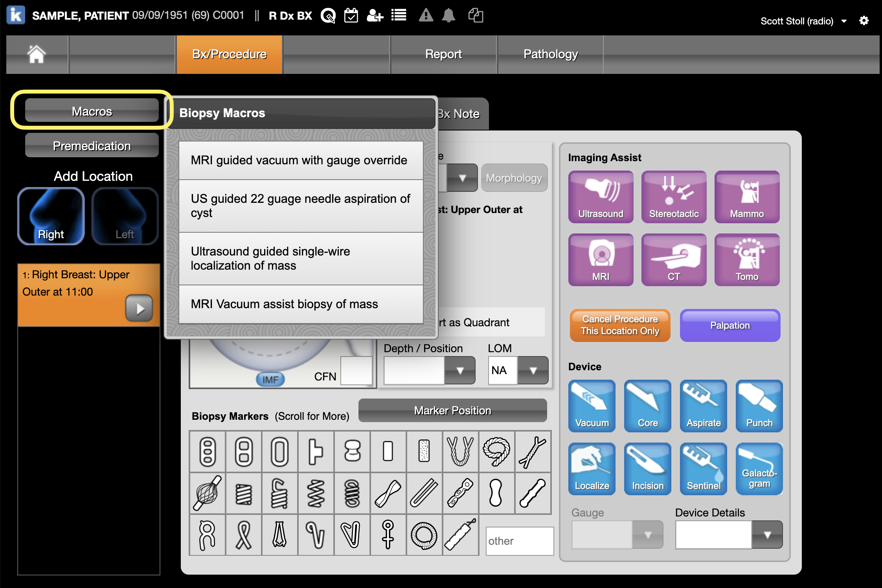
Task: Choose the Galactogram device
Action: [759, 469]
